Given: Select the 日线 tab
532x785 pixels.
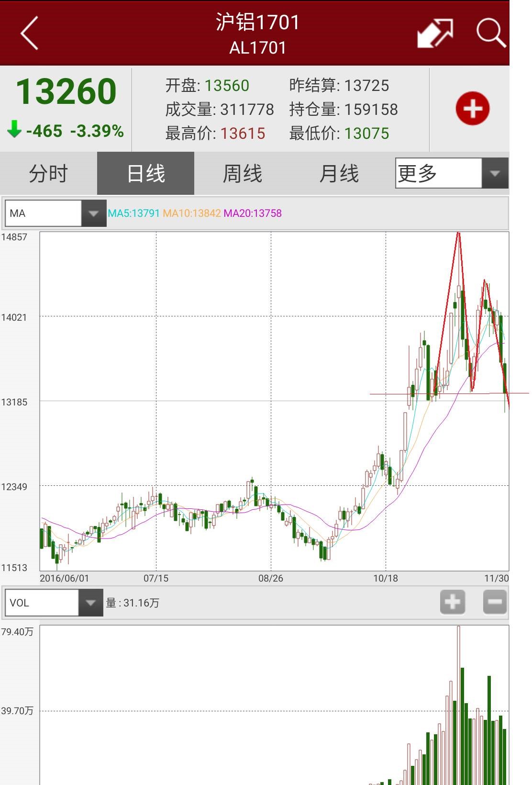Looking at the screenshot, I should coord(145,173).
